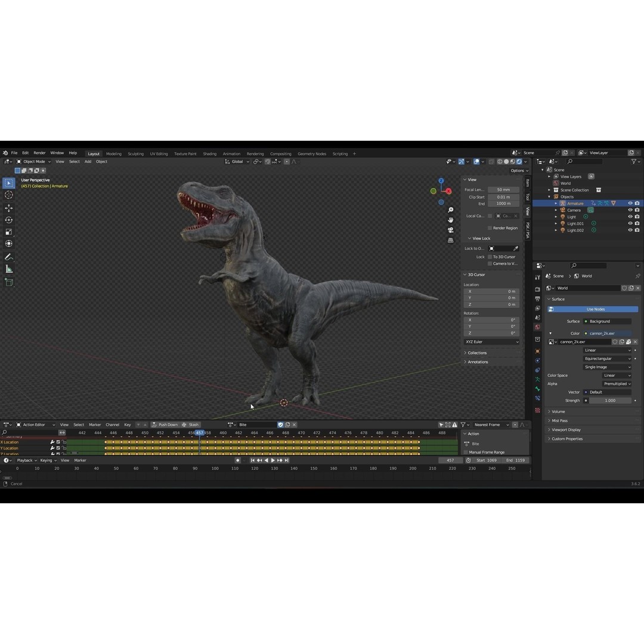Open the Render menu
This screenshot has width=644, height=644.
pyautogui.click(x=39, y=153)
